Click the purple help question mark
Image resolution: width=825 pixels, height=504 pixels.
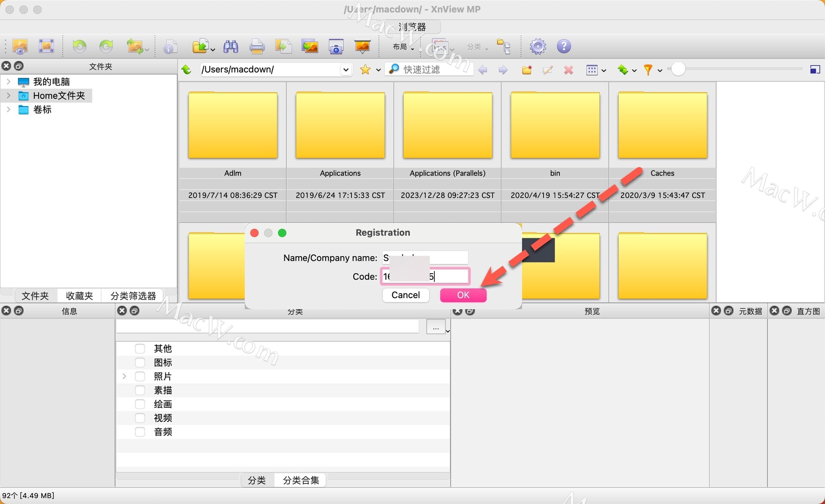point(564,46)
